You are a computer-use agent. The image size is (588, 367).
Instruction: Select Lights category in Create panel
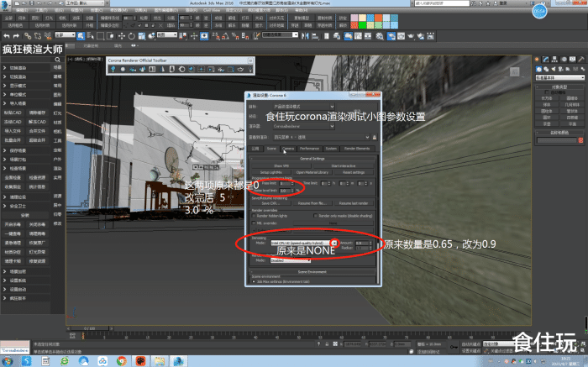[x=554, y=69]
